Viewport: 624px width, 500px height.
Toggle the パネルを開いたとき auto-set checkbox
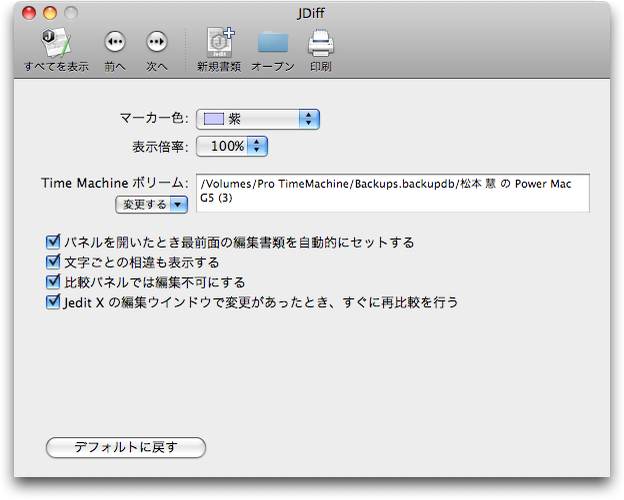click(x=54, y=242)
